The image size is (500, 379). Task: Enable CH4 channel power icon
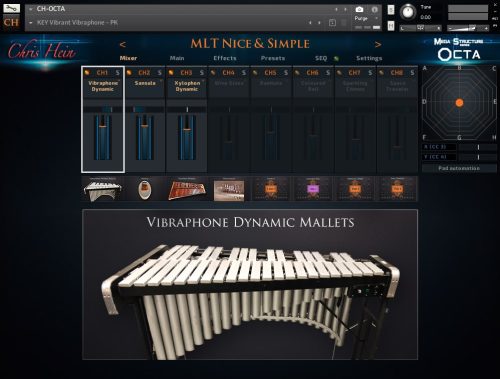(213, 72)
